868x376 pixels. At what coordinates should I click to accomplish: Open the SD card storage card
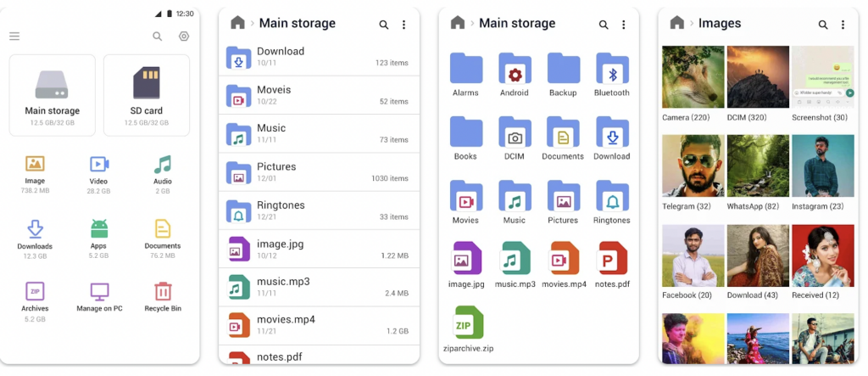click(x=146, y=95)
